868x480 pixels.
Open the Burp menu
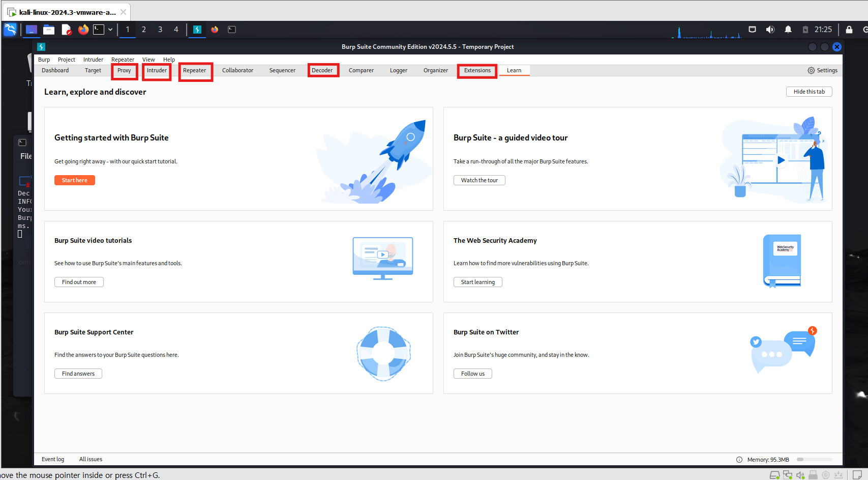point(44,60)
